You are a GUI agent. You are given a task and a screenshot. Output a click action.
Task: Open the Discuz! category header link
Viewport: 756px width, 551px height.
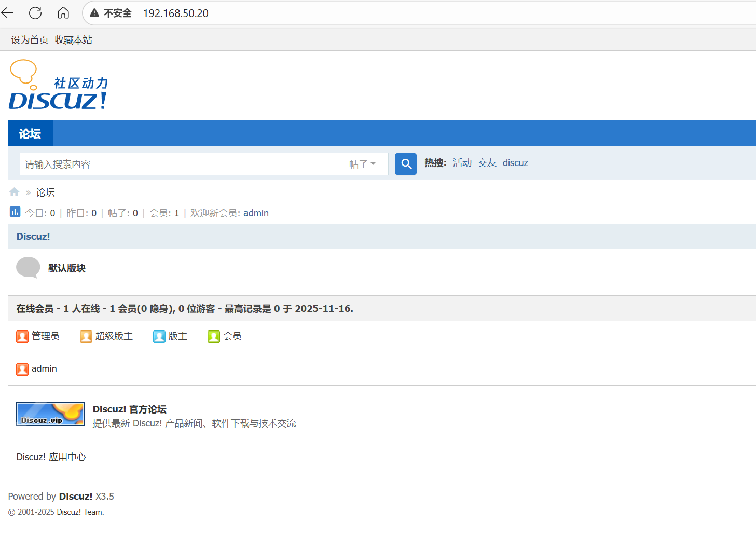(33, 237)
